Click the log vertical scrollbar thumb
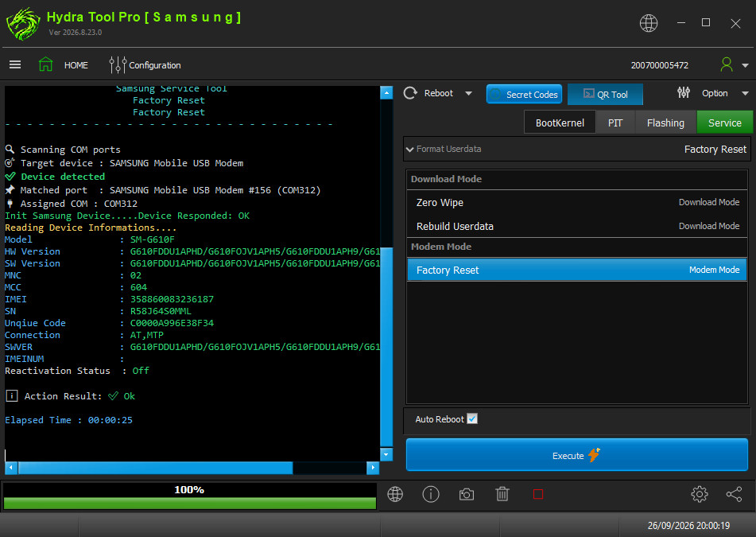 click(386, 346)
